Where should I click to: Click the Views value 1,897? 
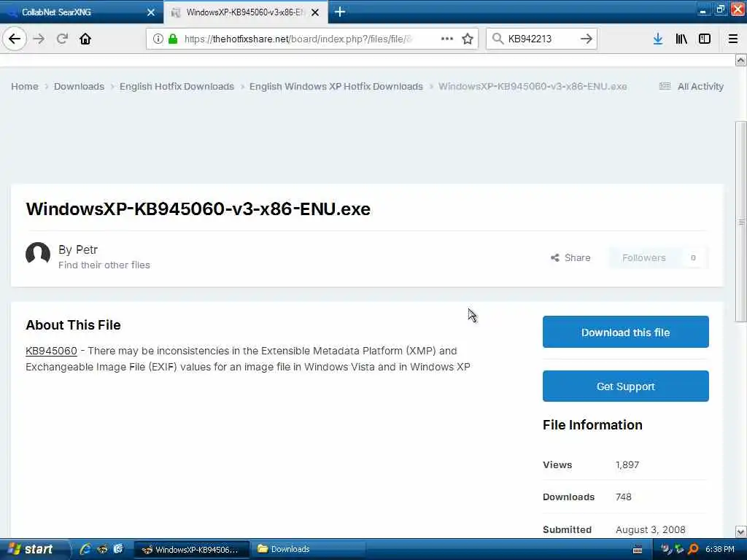point(627,464)
